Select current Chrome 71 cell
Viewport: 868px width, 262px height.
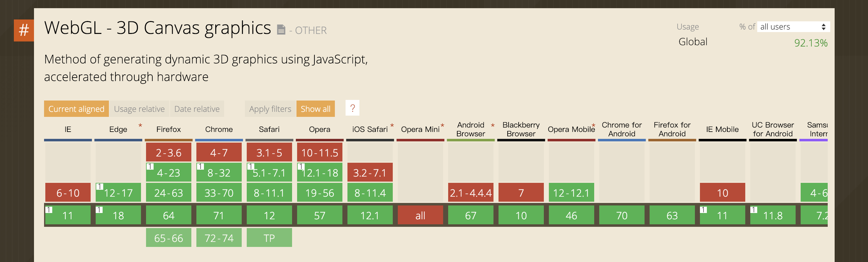click(219, 215)
